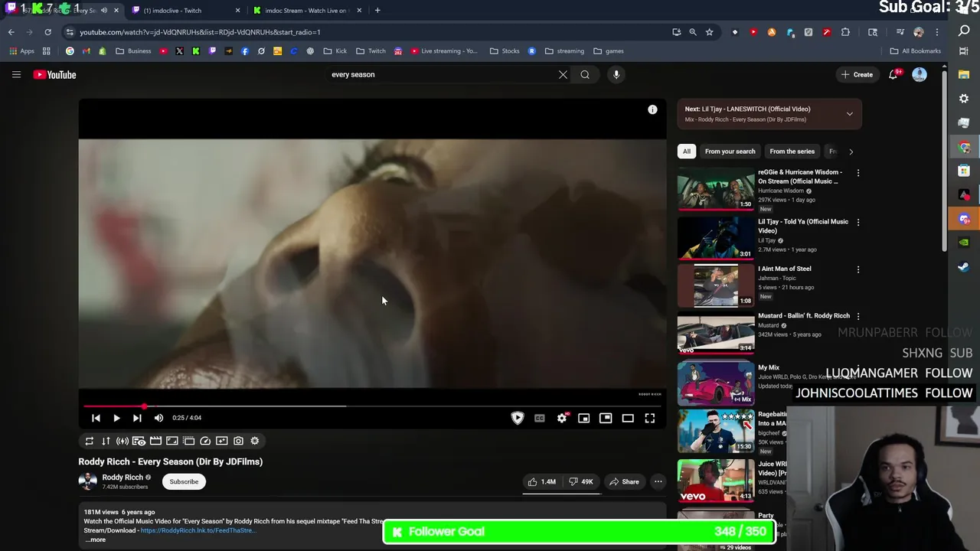
Task: Open options for reGGie & Hurricane Wisdom video
Action: [x=858, y=173]
